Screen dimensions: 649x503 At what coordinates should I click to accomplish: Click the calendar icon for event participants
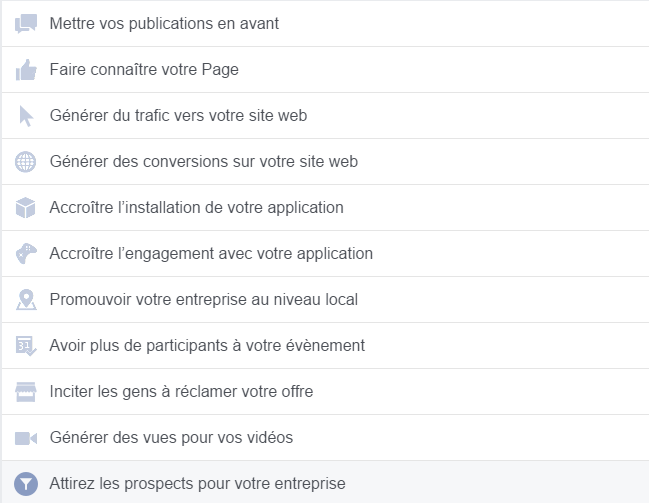click(26, 345)
